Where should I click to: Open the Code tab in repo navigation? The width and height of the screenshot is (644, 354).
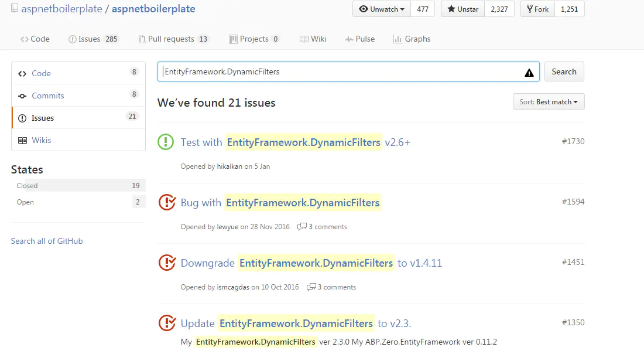tap(35, 39)
